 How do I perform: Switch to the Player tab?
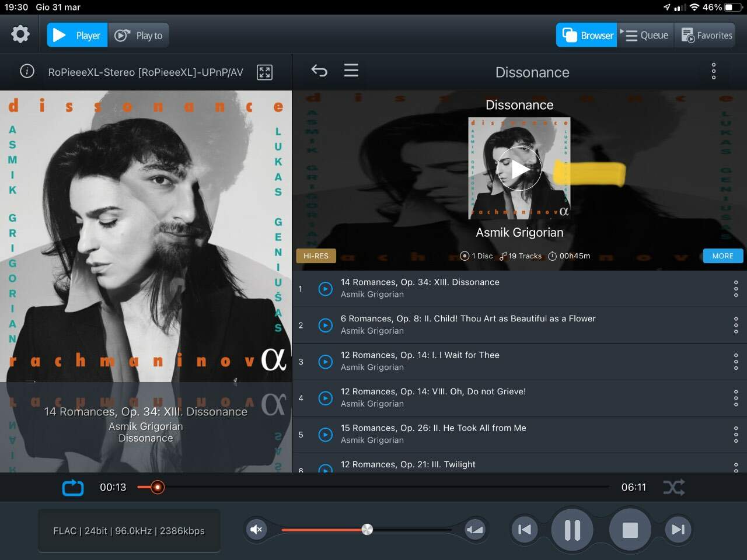click(x=77, y=35)
